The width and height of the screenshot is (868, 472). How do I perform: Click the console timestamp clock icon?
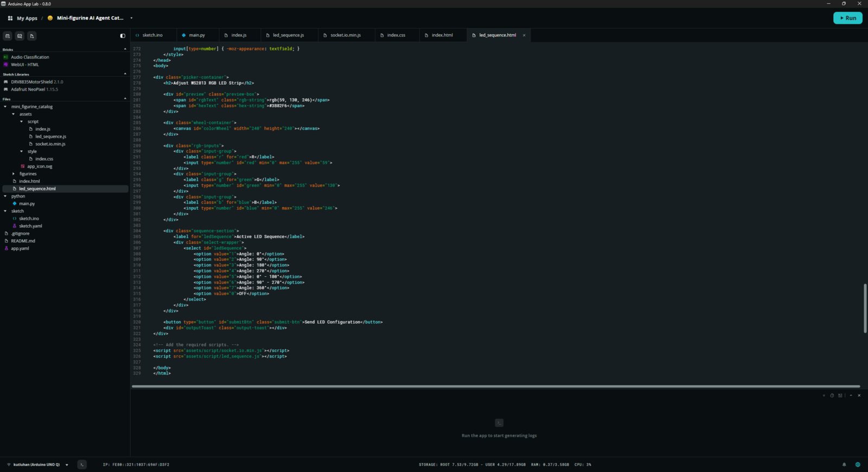832,396
